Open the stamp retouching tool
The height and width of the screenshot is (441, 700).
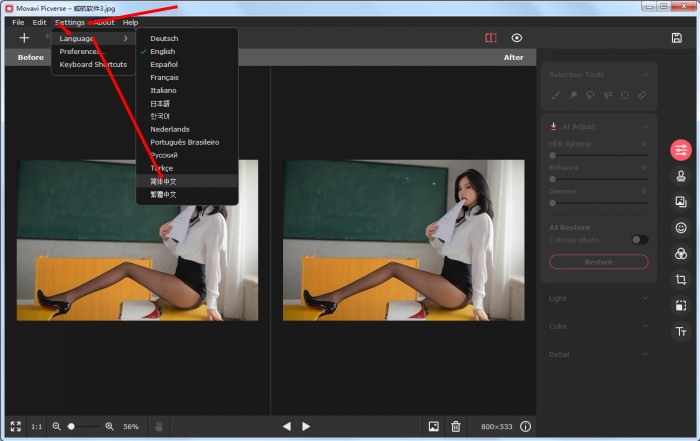tap(681, 176)
